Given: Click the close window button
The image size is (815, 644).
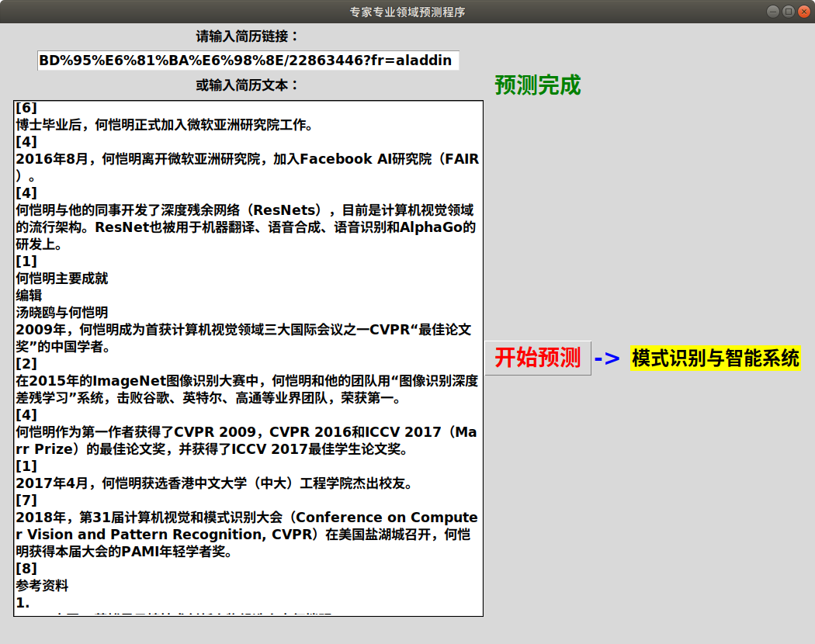Looking at the screenshot, I should (803, 12).
